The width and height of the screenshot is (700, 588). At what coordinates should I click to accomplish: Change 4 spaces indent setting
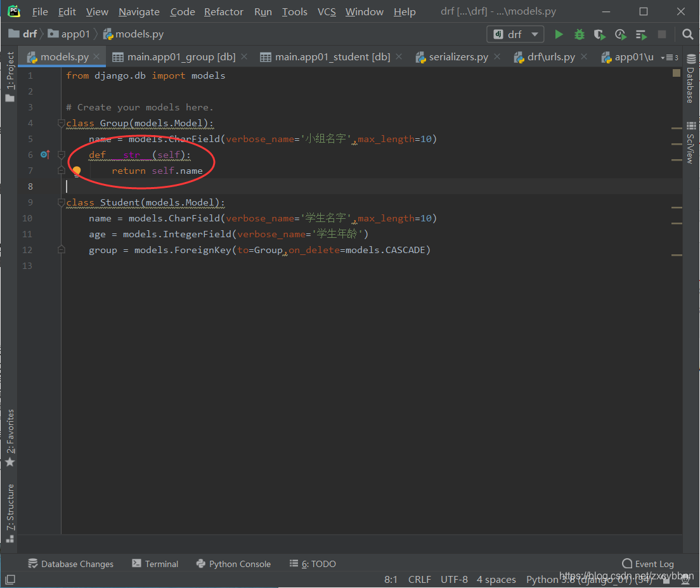[496, 580]
